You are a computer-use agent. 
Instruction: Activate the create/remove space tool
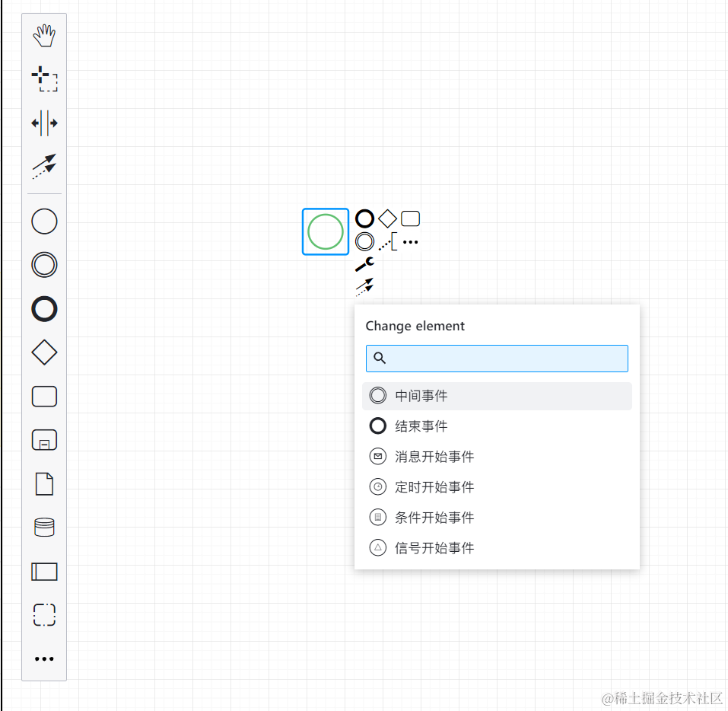pyautogui.click(x=44, y=123)
